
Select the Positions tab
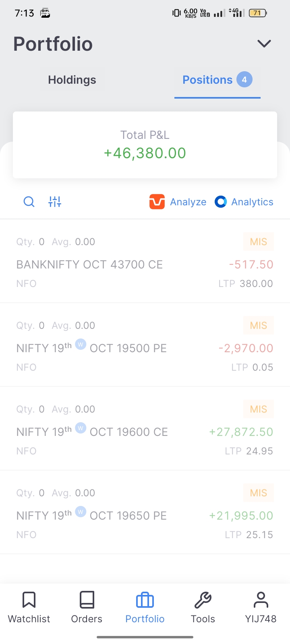click(207, 80)
